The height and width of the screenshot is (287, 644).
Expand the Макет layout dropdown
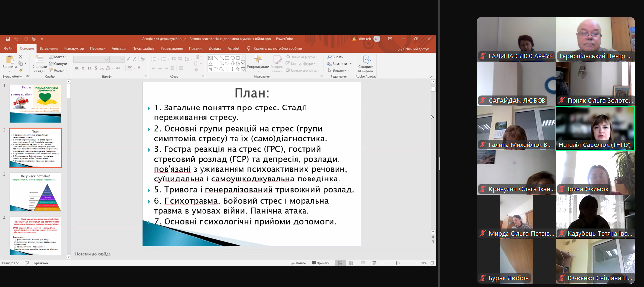tap(58, 57)
